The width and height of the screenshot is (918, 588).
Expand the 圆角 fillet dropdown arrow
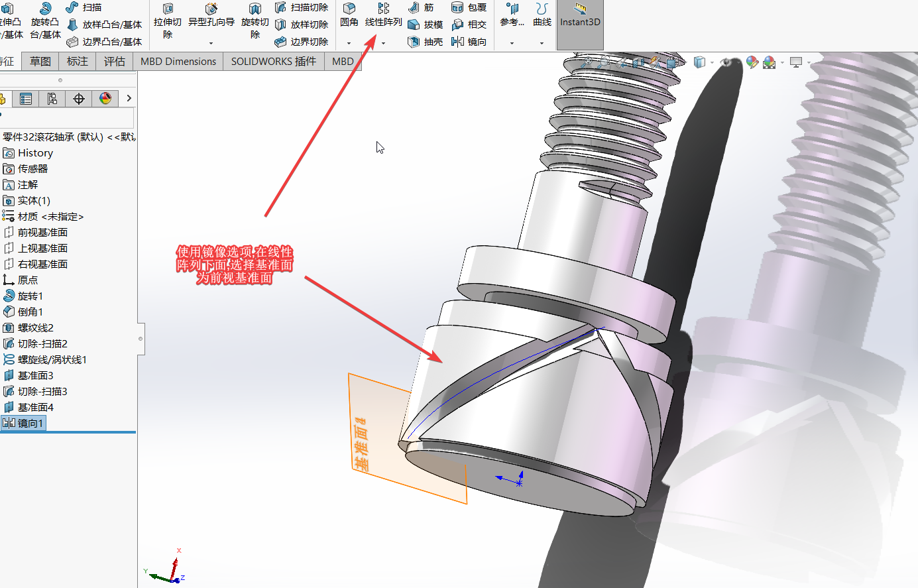[349, 43]
